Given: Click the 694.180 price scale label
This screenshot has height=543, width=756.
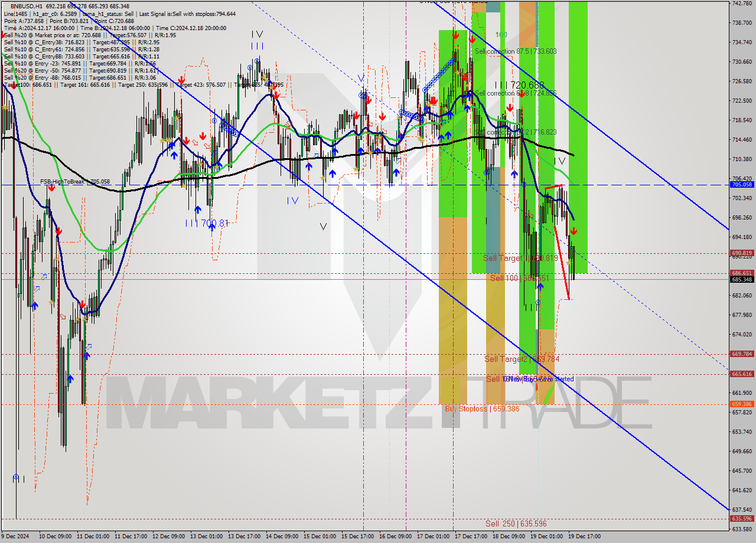Looking at the screenshot, I should tap(742, 237).
